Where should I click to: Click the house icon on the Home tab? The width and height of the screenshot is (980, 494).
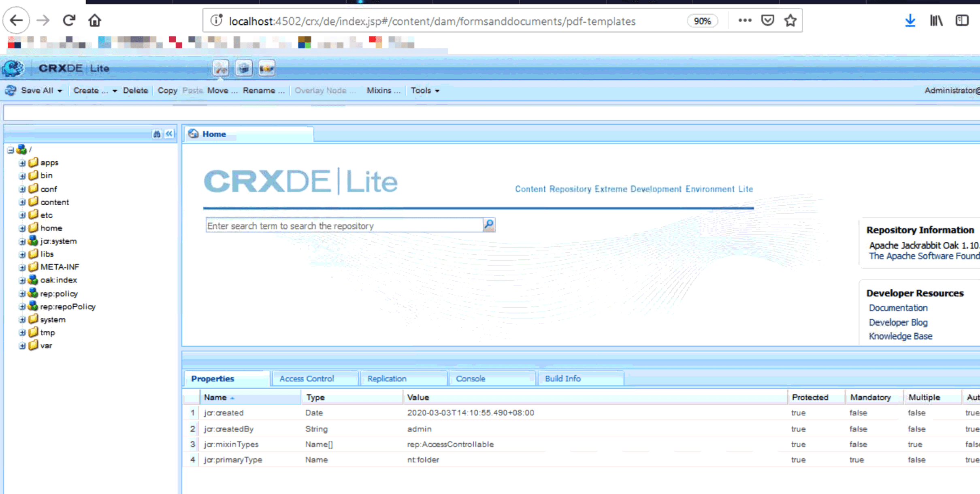click(x=194, y=134)
